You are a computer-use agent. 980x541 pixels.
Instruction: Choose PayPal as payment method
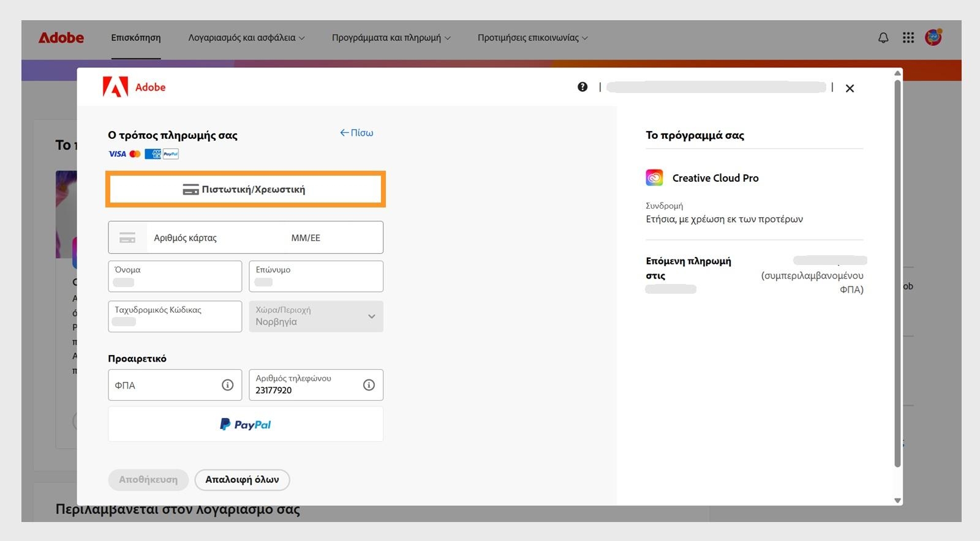(x=246, y=424)
